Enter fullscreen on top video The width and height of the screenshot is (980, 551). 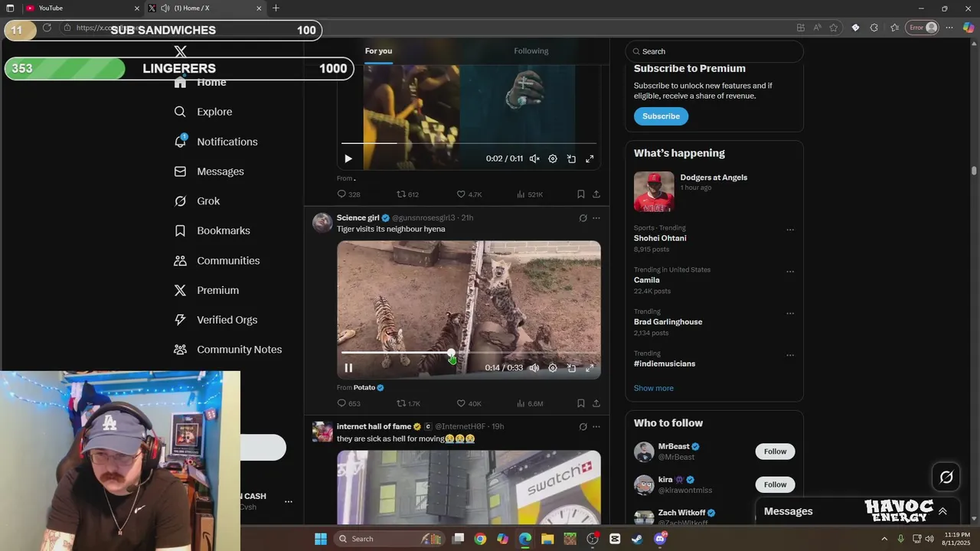[x=590, y=159]
